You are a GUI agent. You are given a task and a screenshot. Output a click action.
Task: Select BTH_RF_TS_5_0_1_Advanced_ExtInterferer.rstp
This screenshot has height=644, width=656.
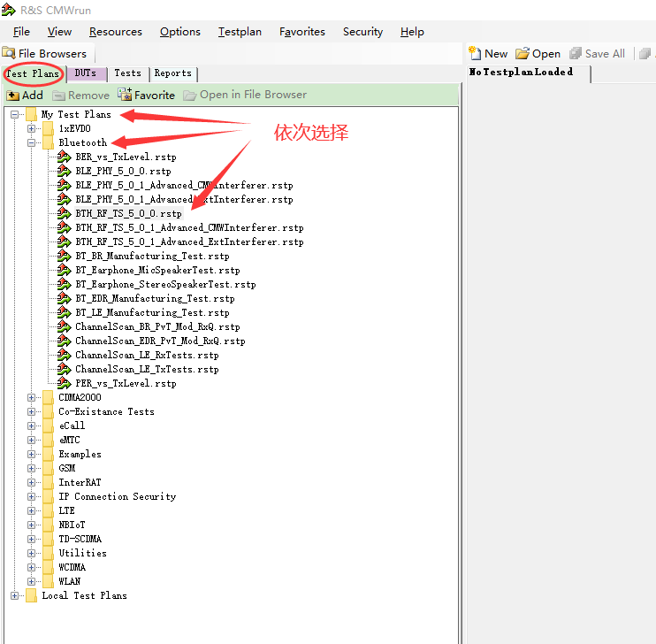click(189, 242)
